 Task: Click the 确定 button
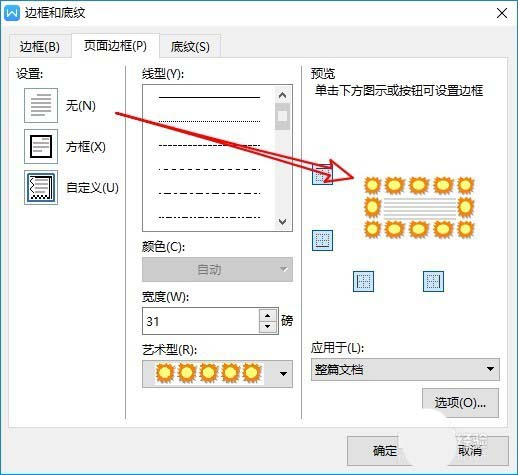(x=385, y=451)
